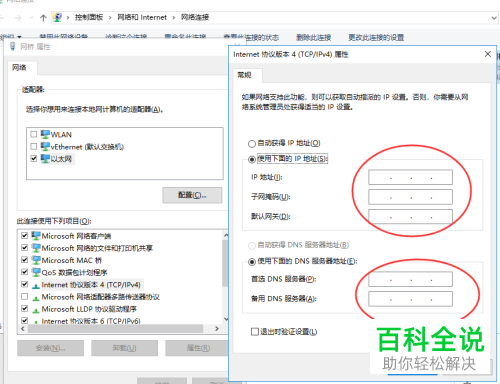Select Internet 协议版本 6 (TCP/IPv6) row
Screen dimensions: 500x384
click(x=91, y=321)
